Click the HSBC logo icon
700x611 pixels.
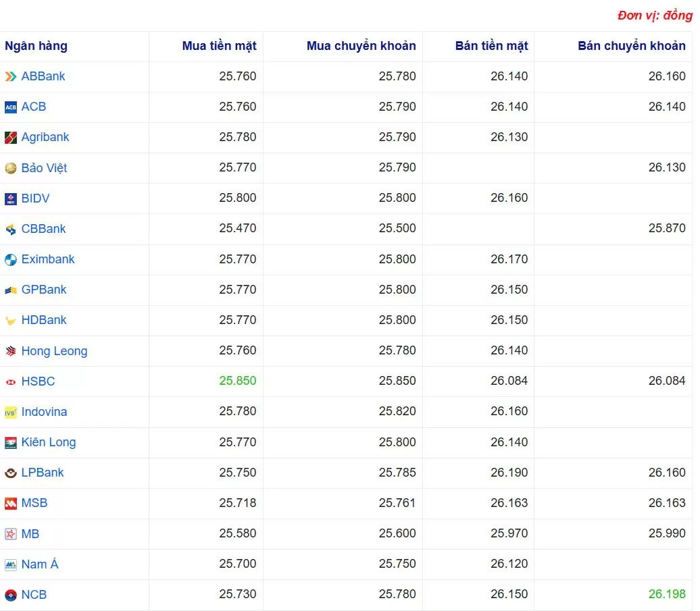click(x=11, y=381)
